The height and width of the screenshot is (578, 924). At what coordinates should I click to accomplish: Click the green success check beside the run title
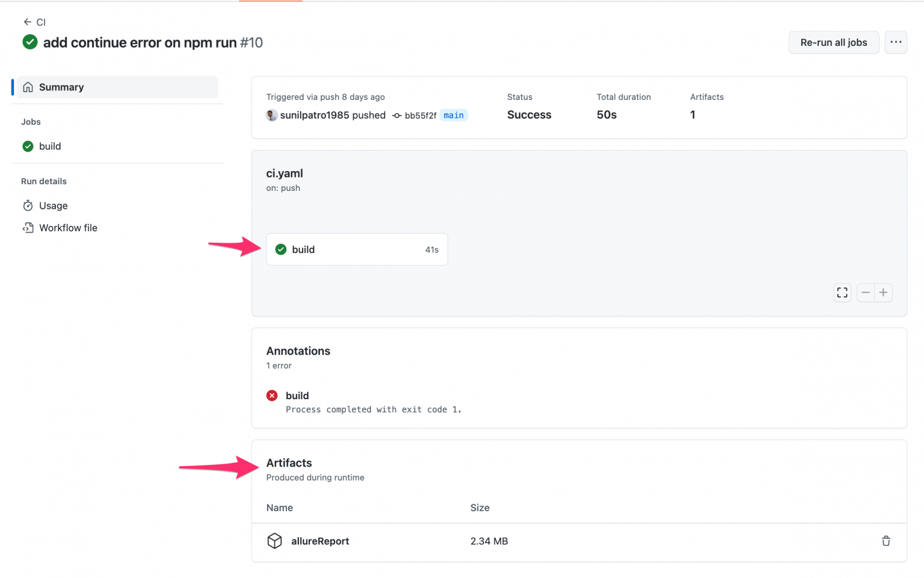click(29, 42)
